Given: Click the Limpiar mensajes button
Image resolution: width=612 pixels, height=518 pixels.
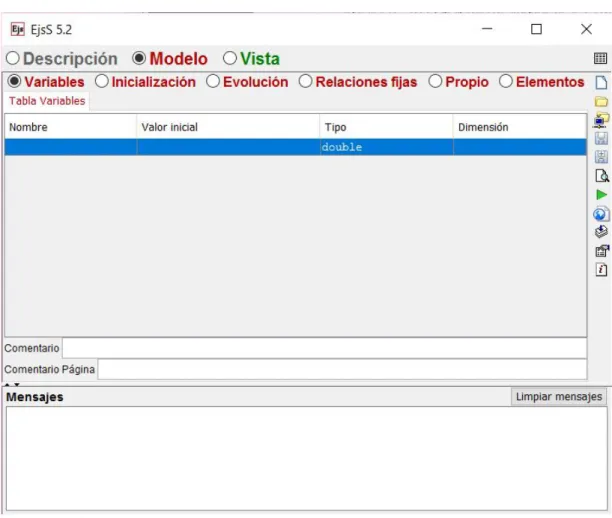Looking at the screenshot, I should click(x=559, y=397).
